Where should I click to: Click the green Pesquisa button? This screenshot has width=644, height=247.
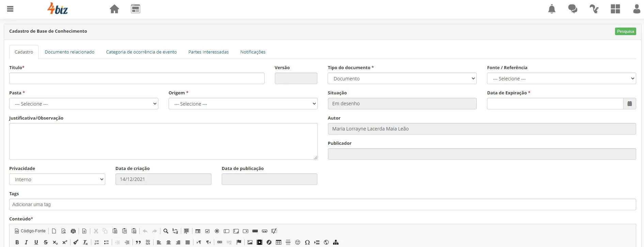pos(625,31)
